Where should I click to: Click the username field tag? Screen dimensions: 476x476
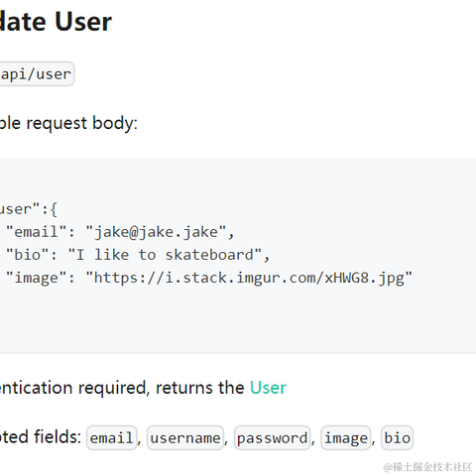tap(185, 438)
